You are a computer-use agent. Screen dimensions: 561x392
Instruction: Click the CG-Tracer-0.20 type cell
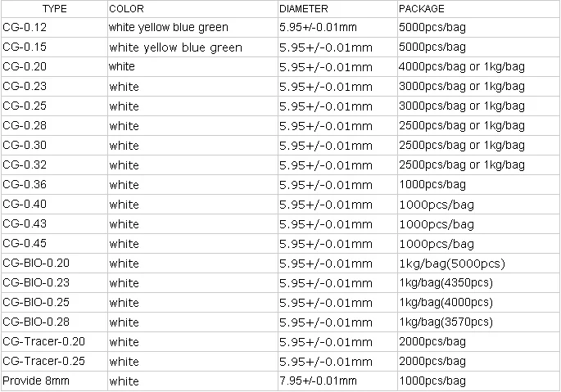tap(43, 342)
